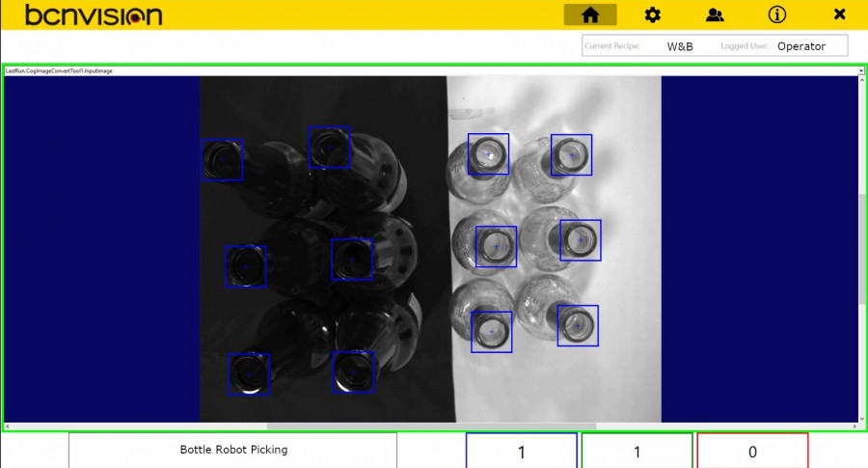The height and width of the screenshot is (468, 868).
Task: Show the information about page
Action: click(776, 14)
